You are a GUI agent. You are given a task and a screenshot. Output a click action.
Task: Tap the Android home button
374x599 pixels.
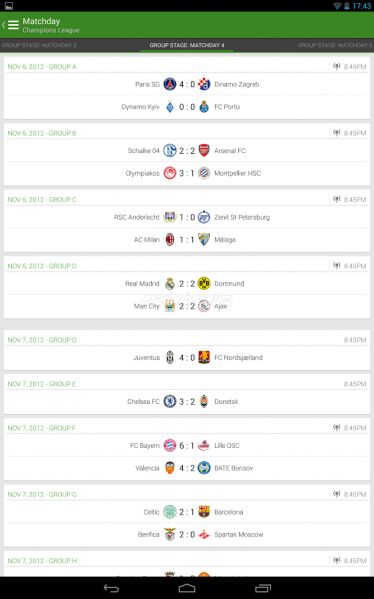point(187,588)
